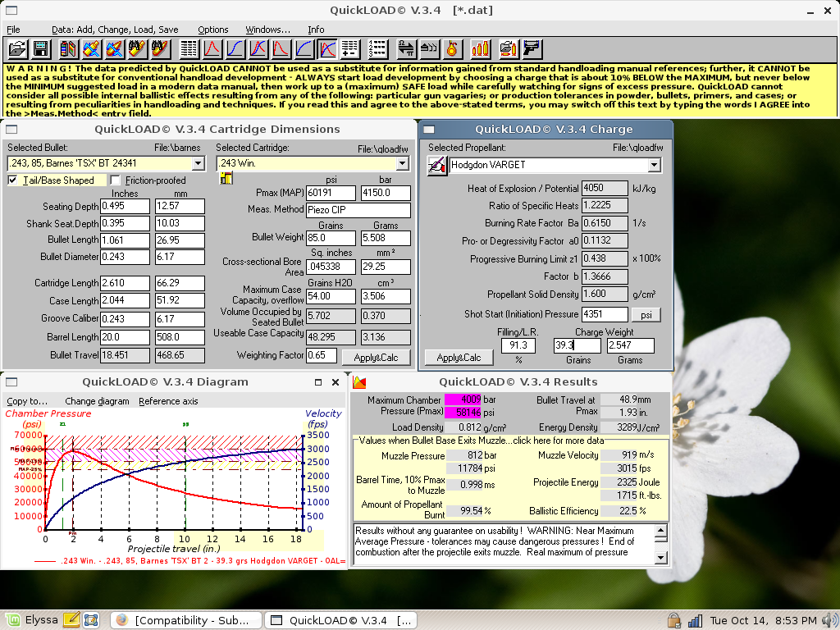Open the Copy to... menu in Diagram

pos(27,401)
